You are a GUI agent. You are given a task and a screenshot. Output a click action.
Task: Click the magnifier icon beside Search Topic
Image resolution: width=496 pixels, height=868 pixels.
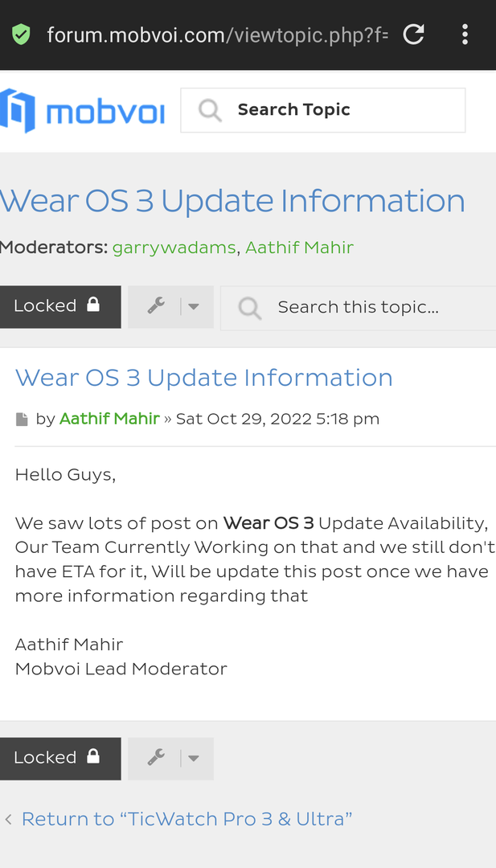click(210, 110)
